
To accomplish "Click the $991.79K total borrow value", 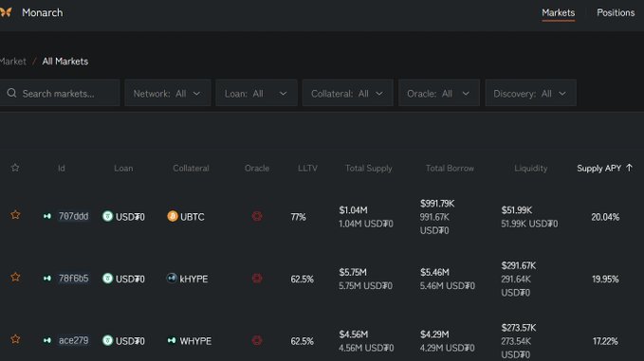I will click(x=437, y=204).
